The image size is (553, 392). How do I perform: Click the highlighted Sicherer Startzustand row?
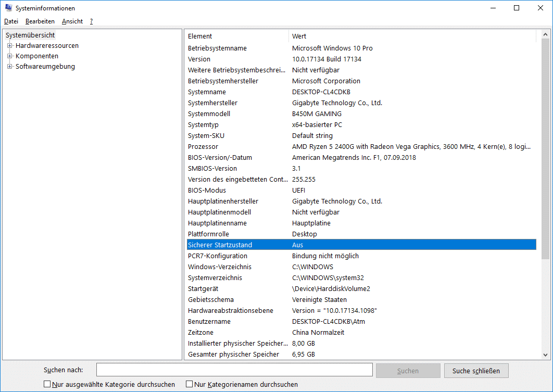click(361, 245)
